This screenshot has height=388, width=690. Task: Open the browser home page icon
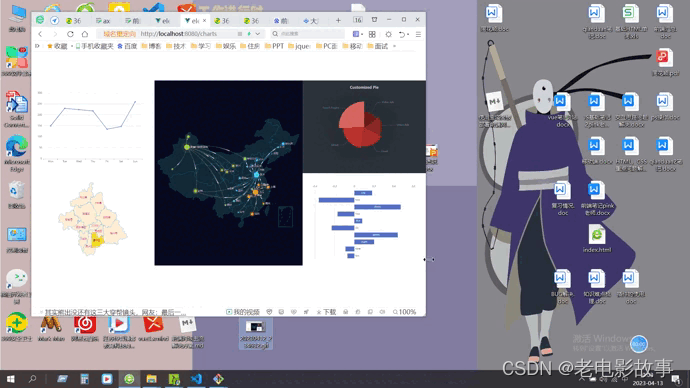point(85,34)
